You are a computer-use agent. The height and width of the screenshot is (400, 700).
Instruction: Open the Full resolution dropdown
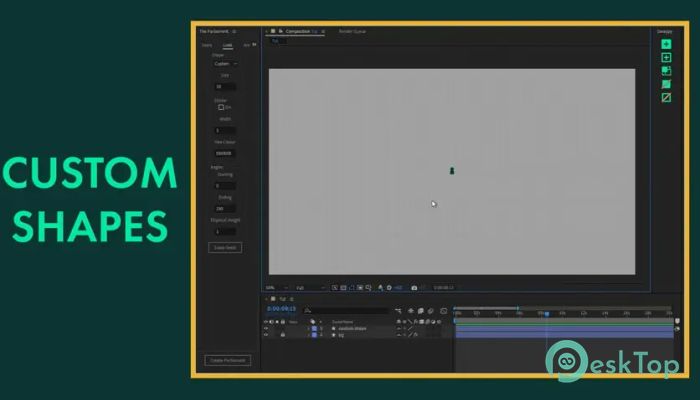310,288
